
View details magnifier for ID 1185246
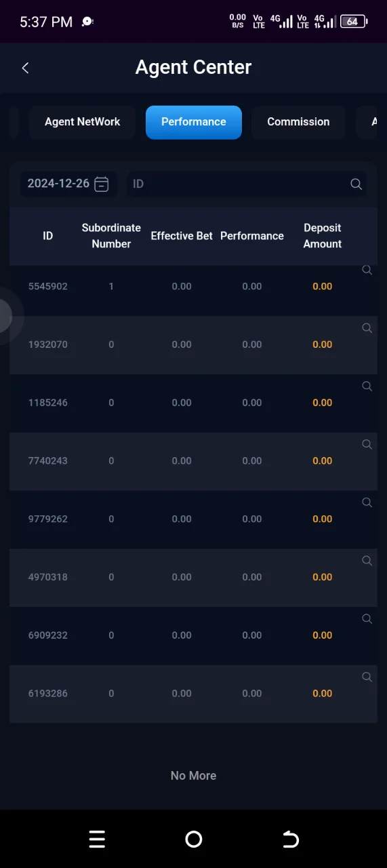[x=367, y=387]
